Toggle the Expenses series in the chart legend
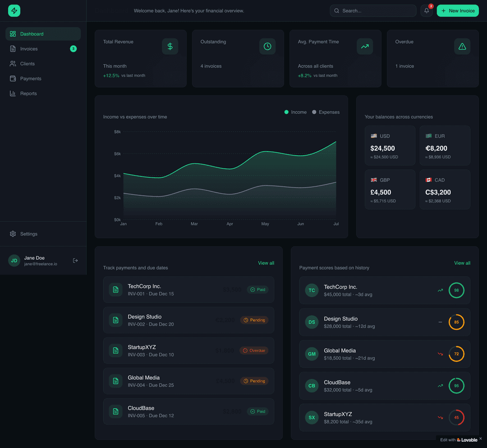The image size is (487, 448). (326, 112)
